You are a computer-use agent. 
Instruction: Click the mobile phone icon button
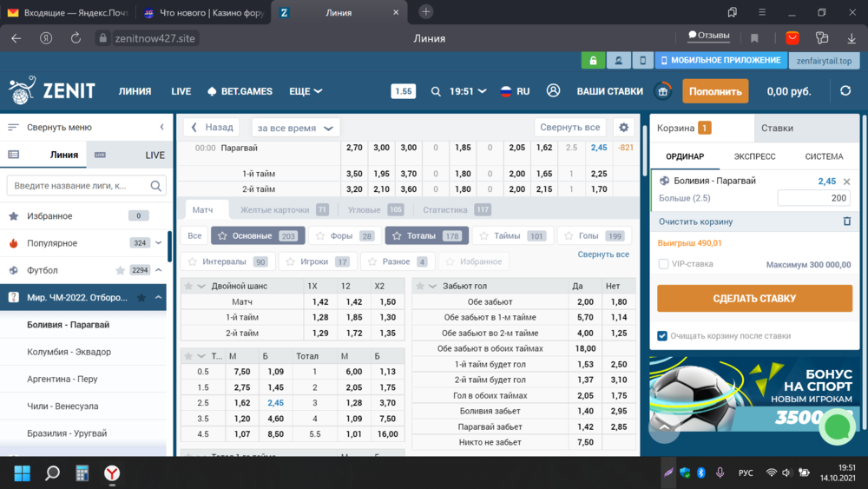(x=642, y=60)
